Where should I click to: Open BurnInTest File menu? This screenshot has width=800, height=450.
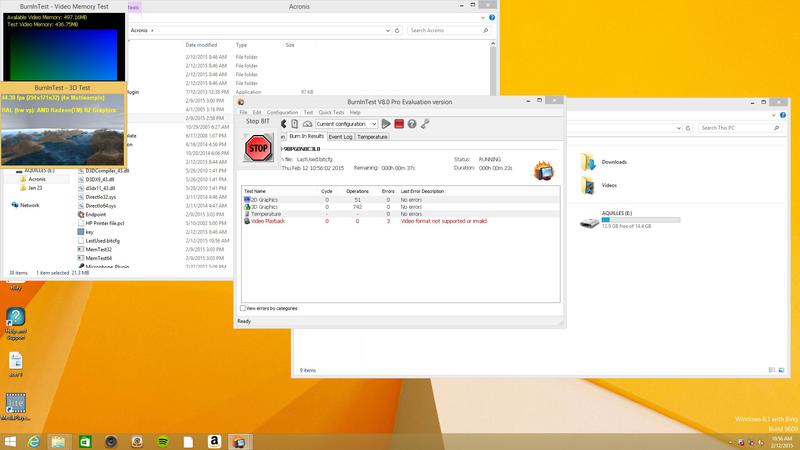[243, 112]
